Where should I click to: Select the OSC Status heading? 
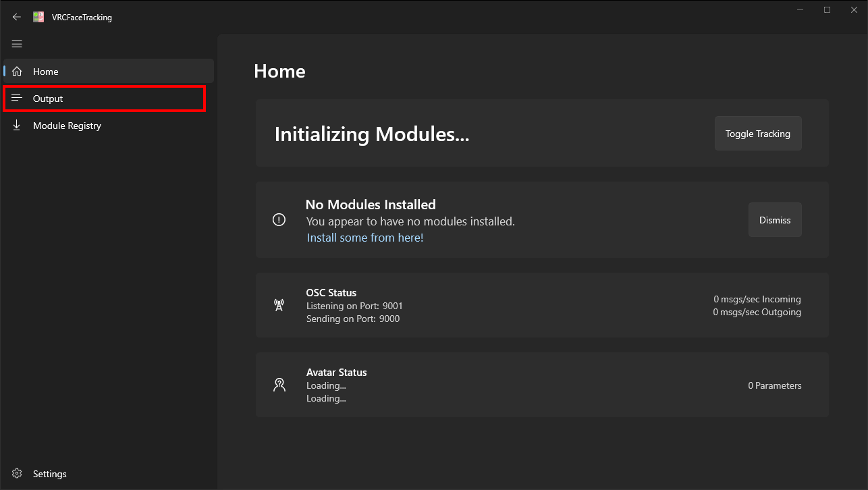[331, 293]
